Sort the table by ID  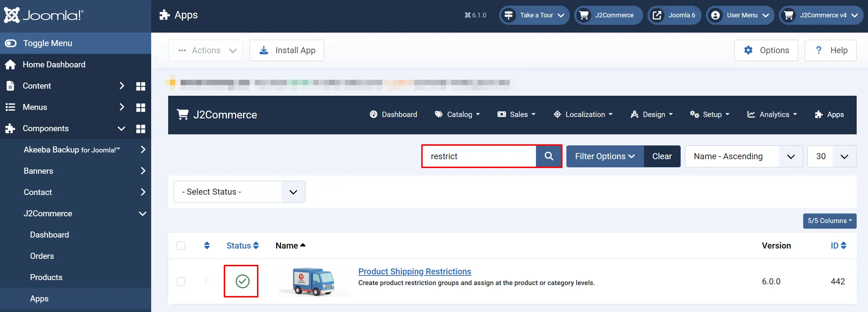pyautogui.click(x=838, y=246)
